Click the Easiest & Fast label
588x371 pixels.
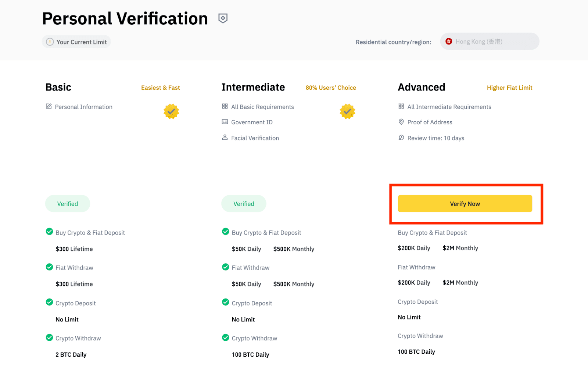[x=161, y=88]
